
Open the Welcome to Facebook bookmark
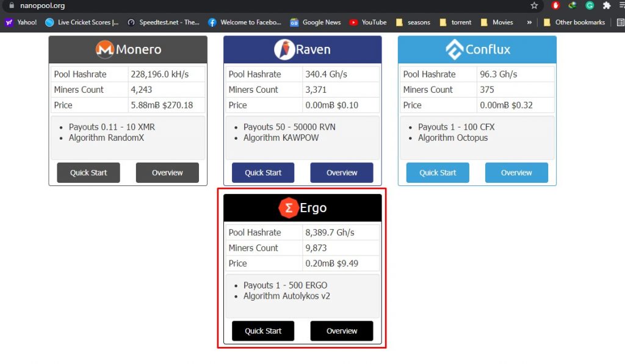(245, 23)
